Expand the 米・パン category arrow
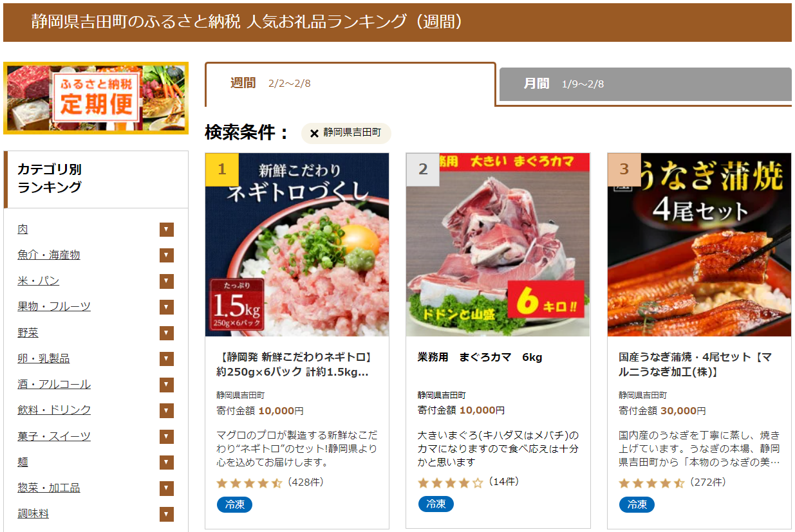This screenshot has width=795, height=532. 167,281
